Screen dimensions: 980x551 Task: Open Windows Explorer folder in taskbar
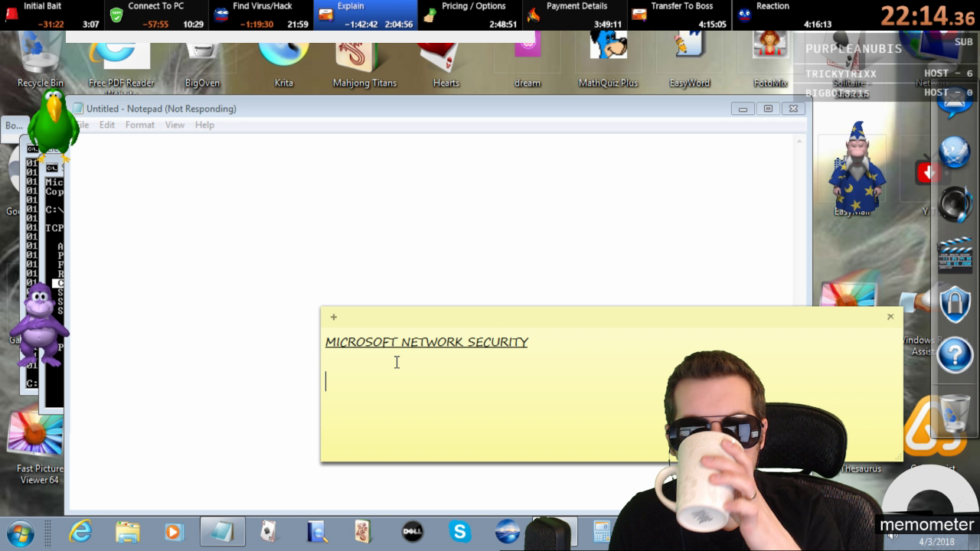pyautogui.click(x=127, y=531)
